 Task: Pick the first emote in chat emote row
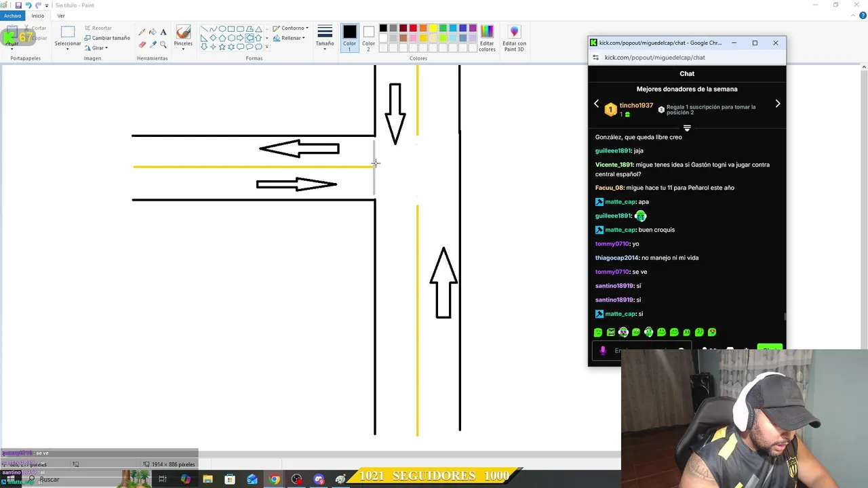[598, 332]
